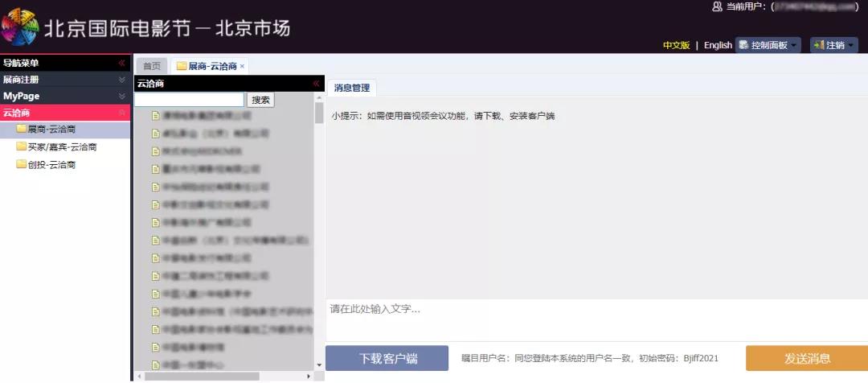Click the 展商-云洽商 folder icon in sidebar
The width and height of the screenshot is (868, 383).
(x=22, y=129)
